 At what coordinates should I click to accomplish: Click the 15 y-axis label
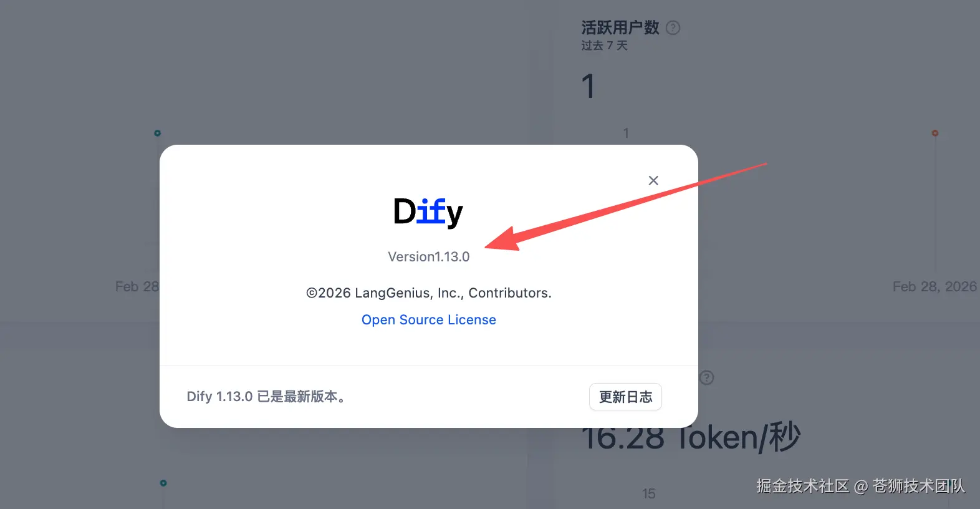pyautogui.click(x=649, y=494)
